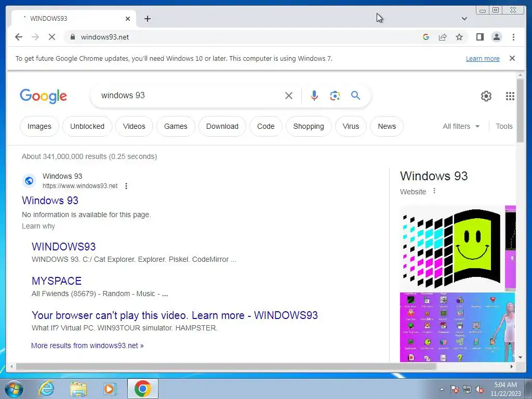The image size is (532, 399).
Task: Search by image with Lens
Action: pos(335,96)
